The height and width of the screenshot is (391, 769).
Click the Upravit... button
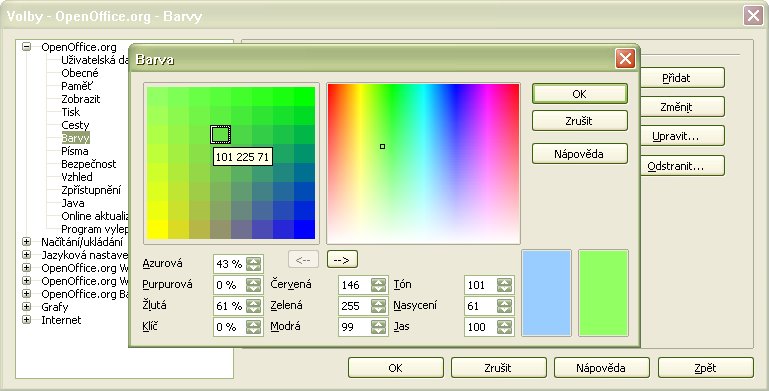[x=682, y=136]
